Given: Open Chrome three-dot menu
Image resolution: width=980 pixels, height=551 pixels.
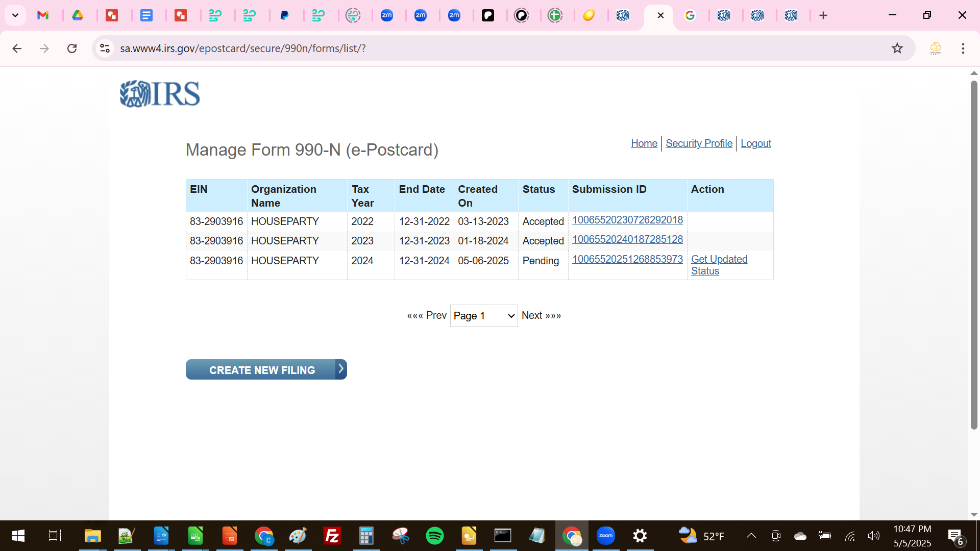Looking at the screenshot, I should [963, 48].
